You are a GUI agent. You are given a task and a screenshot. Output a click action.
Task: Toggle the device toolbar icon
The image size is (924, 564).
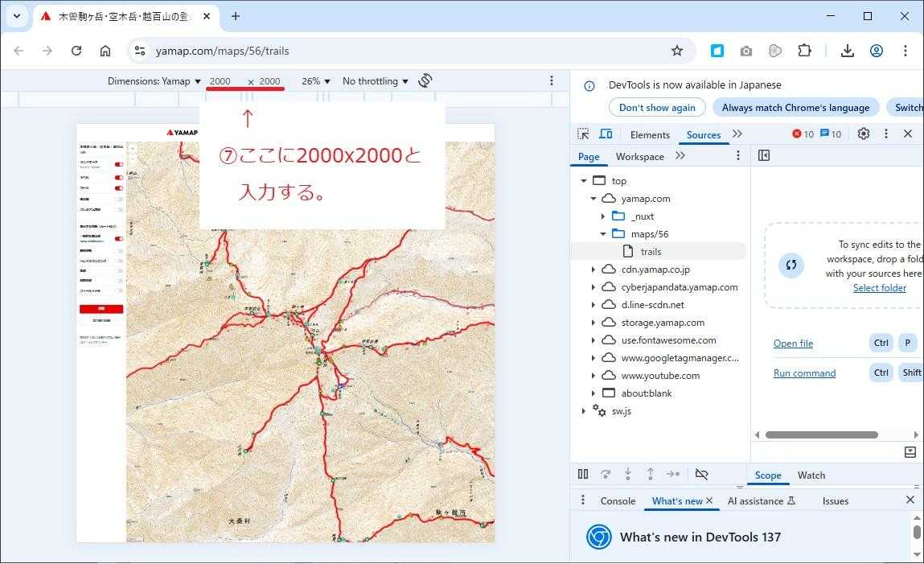tap(606, 134)
